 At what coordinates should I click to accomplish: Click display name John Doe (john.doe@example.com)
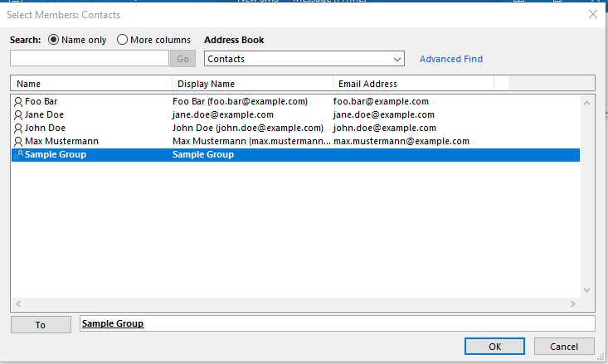248,128
